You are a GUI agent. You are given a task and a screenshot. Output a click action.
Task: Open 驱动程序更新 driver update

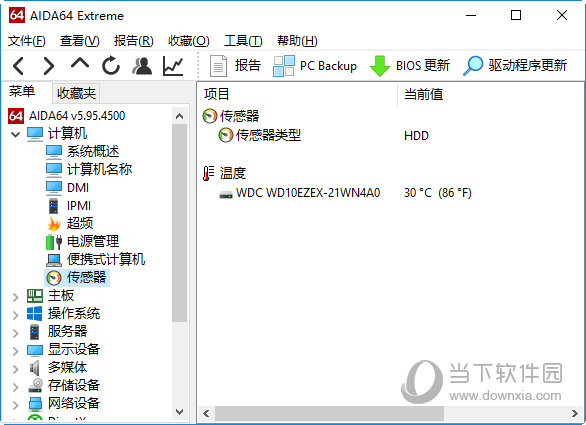tap(515, 66)
